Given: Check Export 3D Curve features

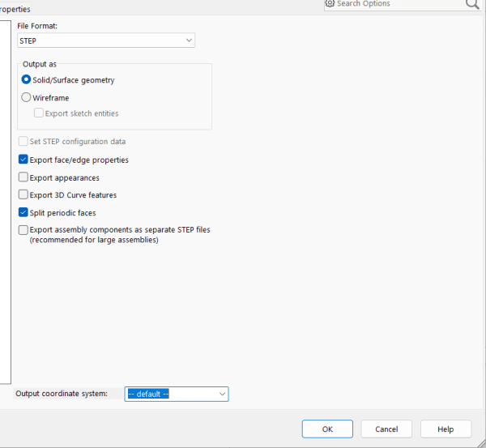Looking at the screenshot, I should point(23,194).
